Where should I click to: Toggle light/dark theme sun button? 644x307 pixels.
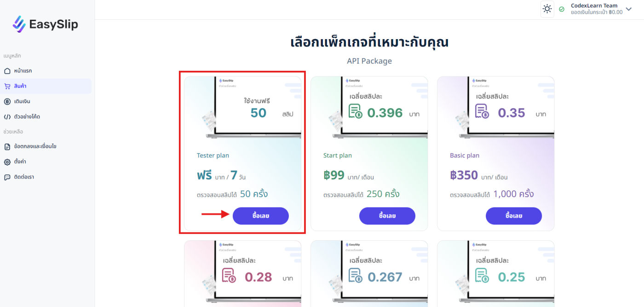point(547,9)
